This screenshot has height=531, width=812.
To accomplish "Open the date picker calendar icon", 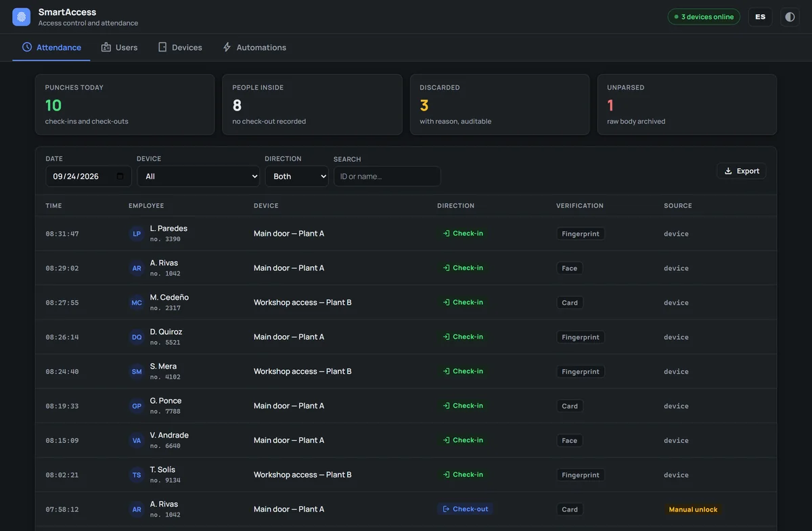I will click(120, 176).
